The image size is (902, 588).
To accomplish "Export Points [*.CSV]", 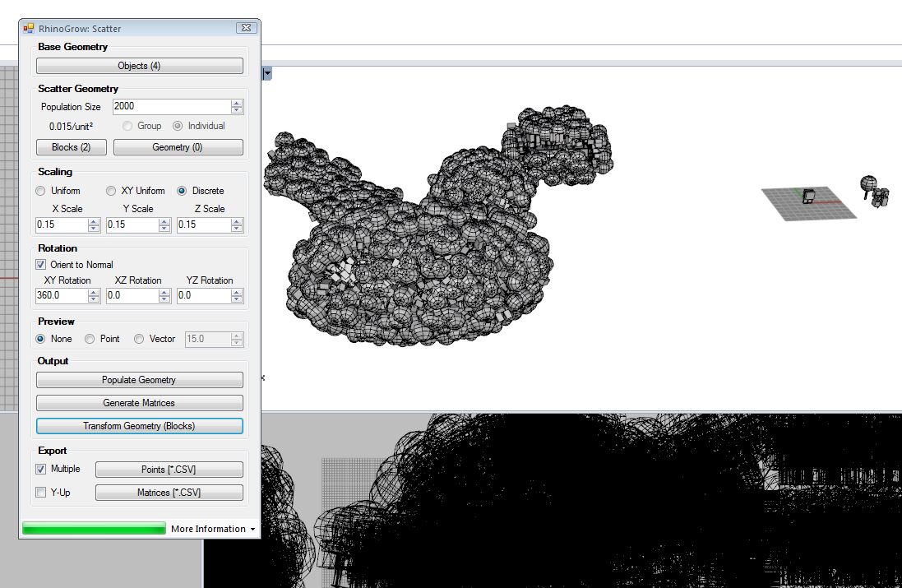I will pos(169,470).
